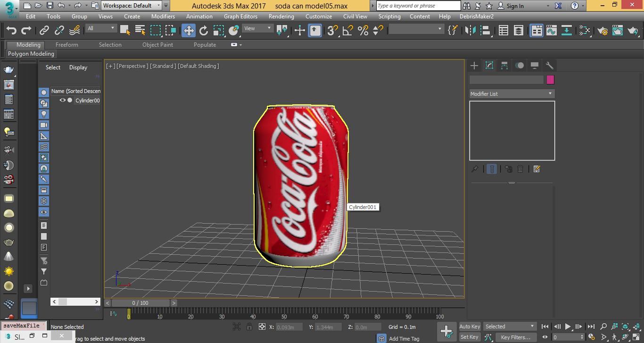
Task: Click Edit Named Selection Sets icon
Action: (x=453, y=31)
